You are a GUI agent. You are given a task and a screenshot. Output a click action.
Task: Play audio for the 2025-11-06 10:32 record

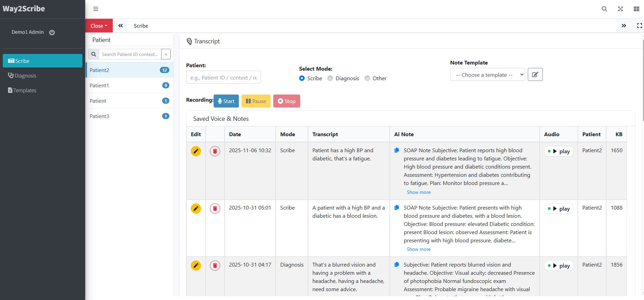click(559, 151)
